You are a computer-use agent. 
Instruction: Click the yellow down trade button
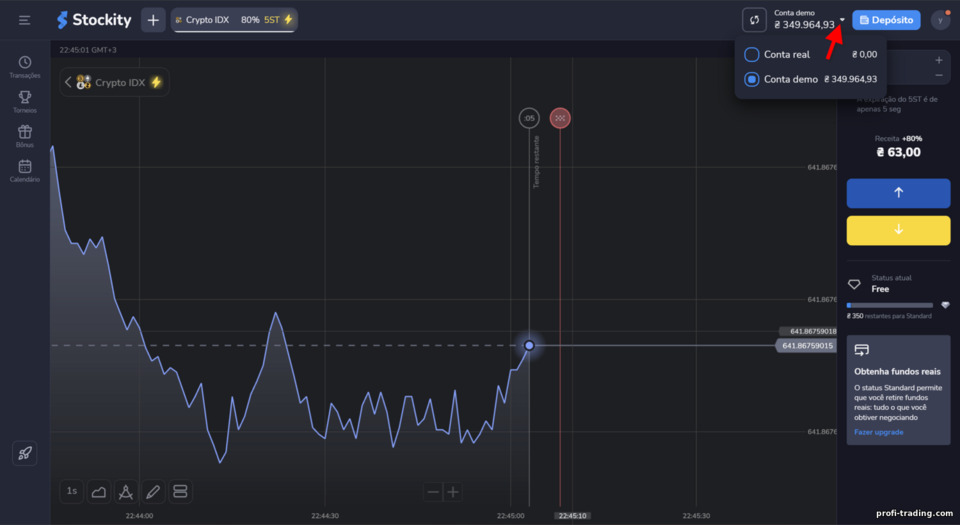(898, 230)
